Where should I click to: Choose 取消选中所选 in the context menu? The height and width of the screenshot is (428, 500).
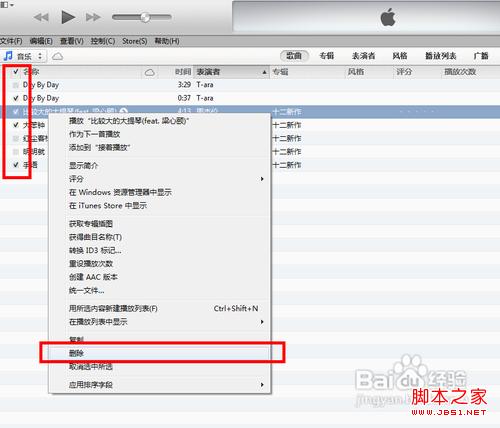pos(159,367)
